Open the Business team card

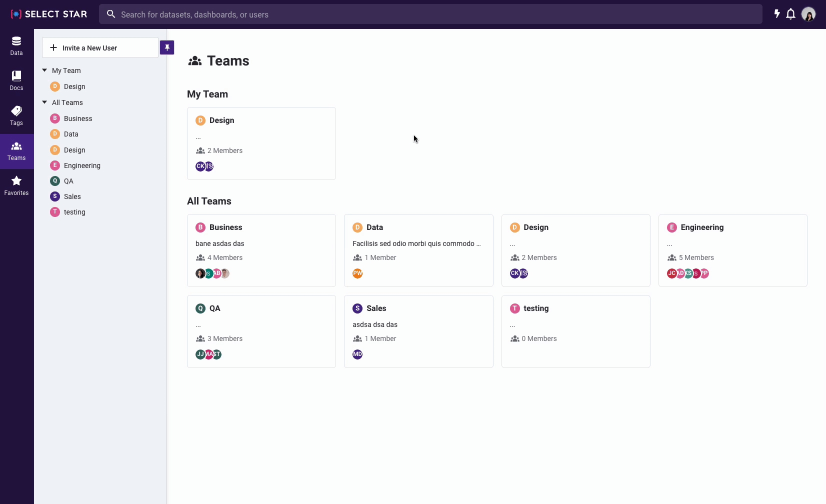[261, 250]
